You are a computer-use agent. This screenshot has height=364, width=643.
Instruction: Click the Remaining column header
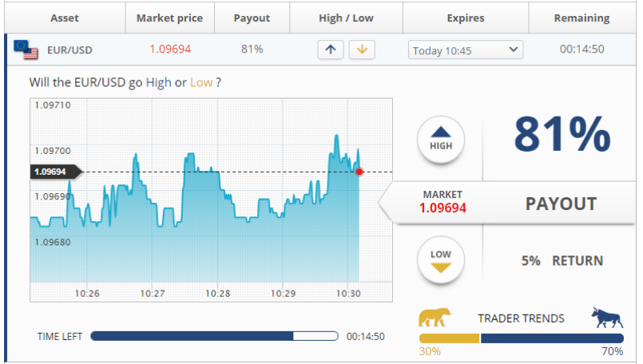(582, 18)
